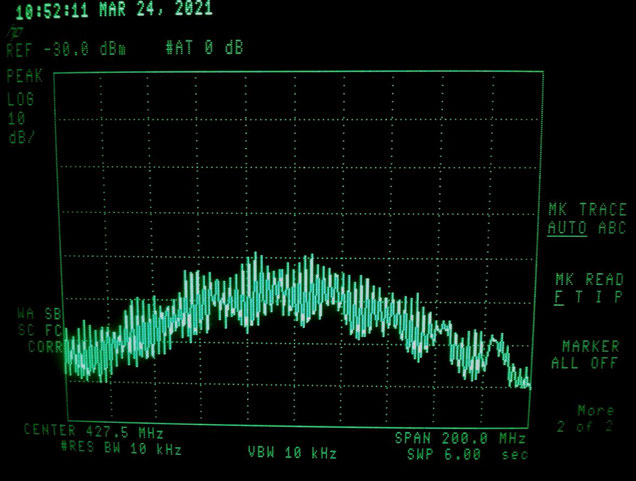The image size is (636, 481).
Task: Click the 10:52:11 MAR 24, 2021 timestamp
Action: [114, 10]
